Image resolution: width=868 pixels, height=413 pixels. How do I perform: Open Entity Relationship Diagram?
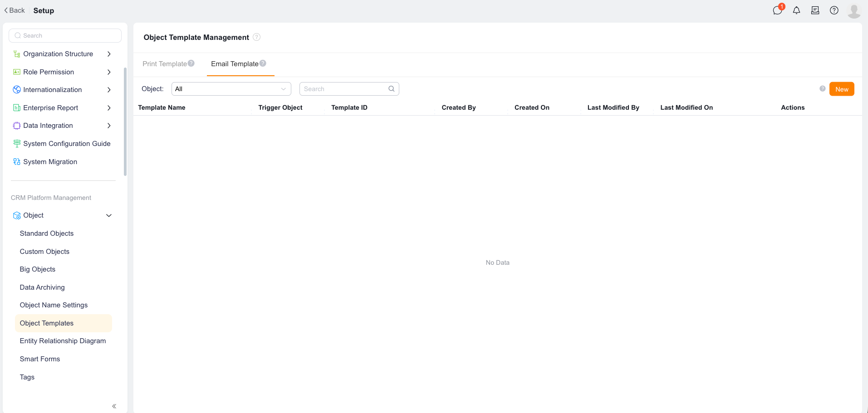(x=63, y=341)
